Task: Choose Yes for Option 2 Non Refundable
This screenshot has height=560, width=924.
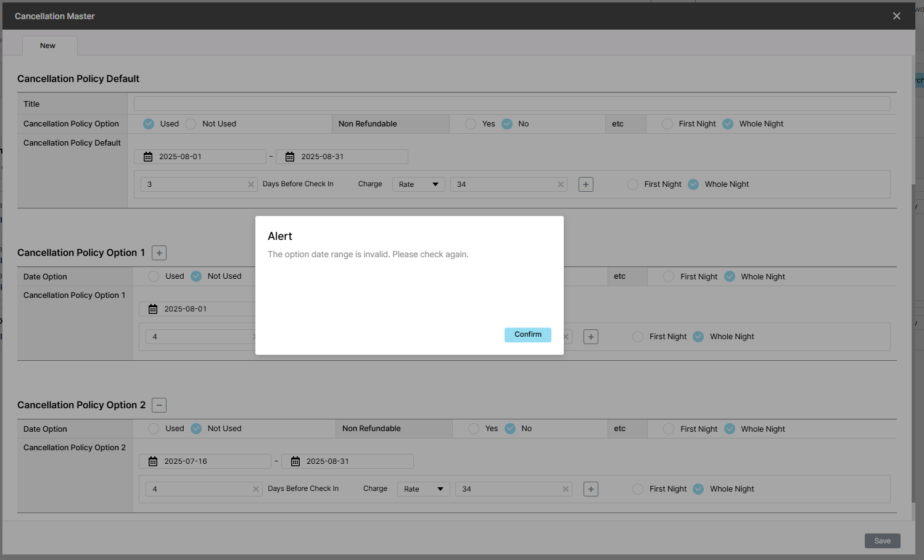Action: (474, 429)
